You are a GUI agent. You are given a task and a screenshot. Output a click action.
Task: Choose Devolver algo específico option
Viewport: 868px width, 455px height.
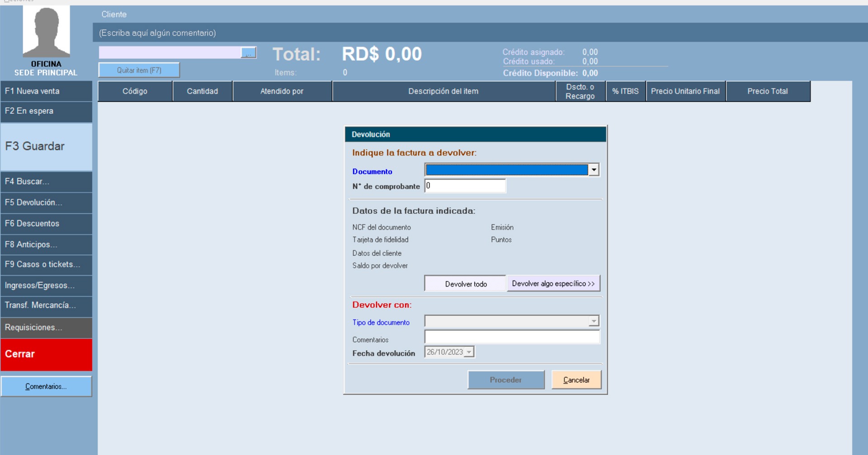[553, 284]
